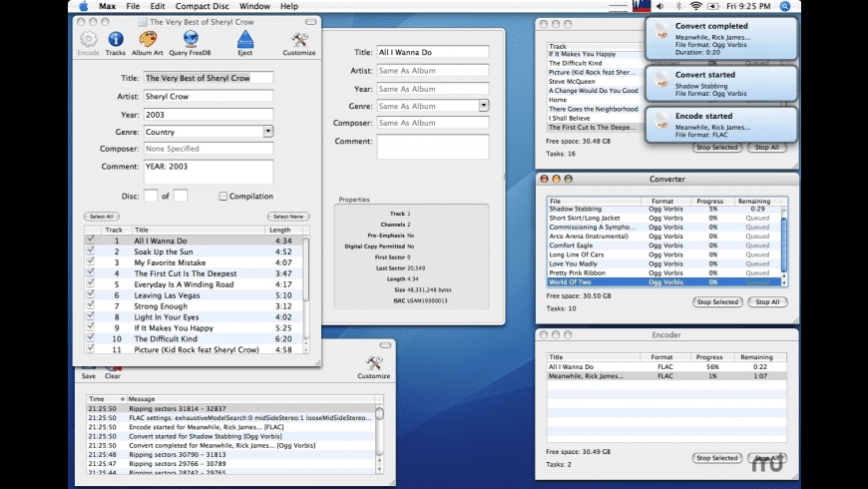Image resolution: width=868 pixels, height=489 pixels.
Task: Click the Query FreeDB globe icon
Action: (x=190, y=40)
